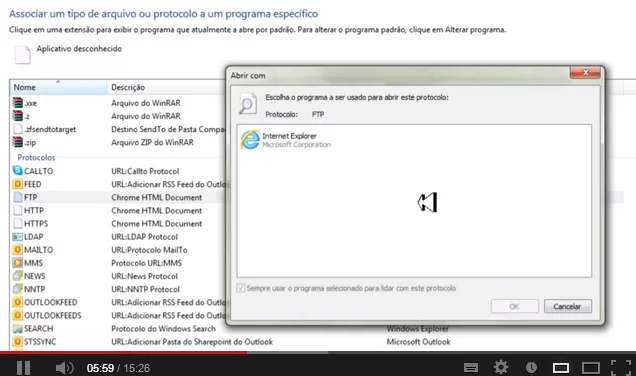Image resolution: width=636 pixels, height=376 pixels.
Task: Select 'Protocolo do Windows Search' description
Action: tap(163, 329)
